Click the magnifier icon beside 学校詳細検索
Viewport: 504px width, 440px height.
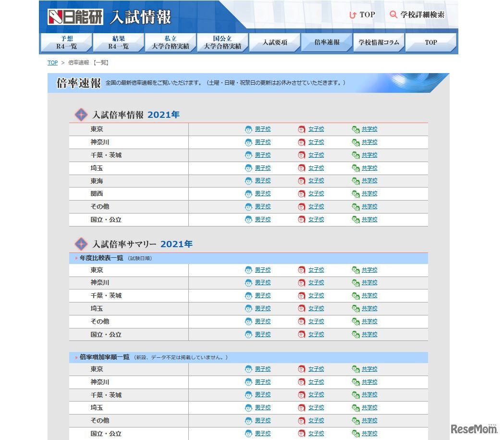click(393, 14)
